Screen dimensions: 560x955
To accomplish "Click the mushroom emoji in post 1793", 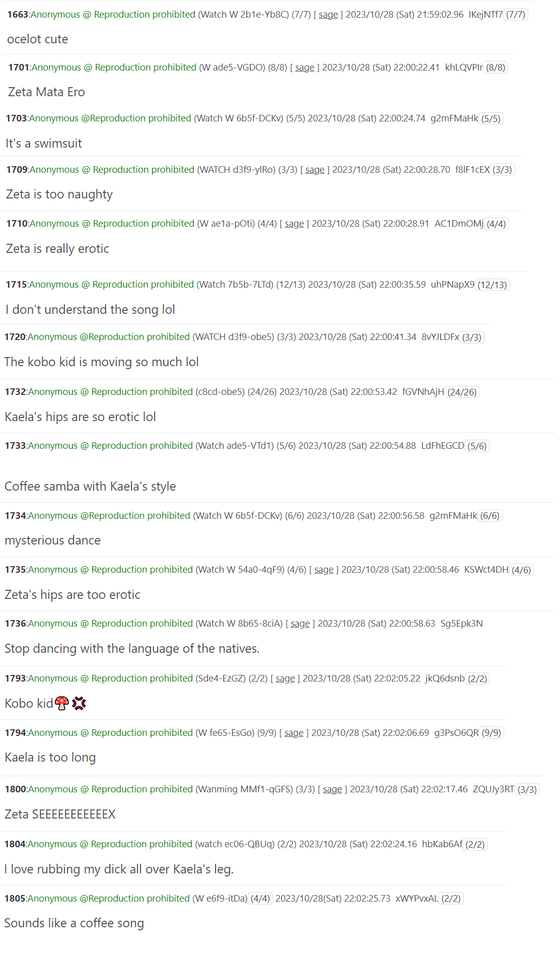I will pos(61,703).
